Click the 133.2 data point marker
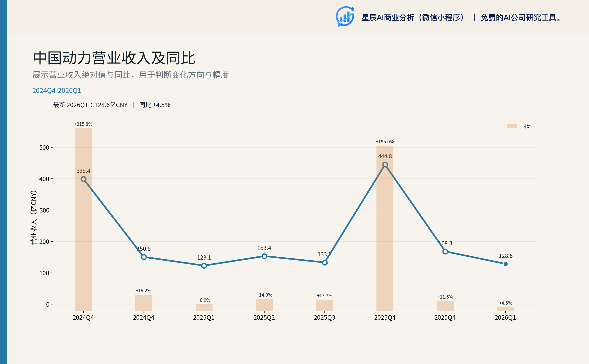Viewport: 589px width, 364px height. point(325,263)
